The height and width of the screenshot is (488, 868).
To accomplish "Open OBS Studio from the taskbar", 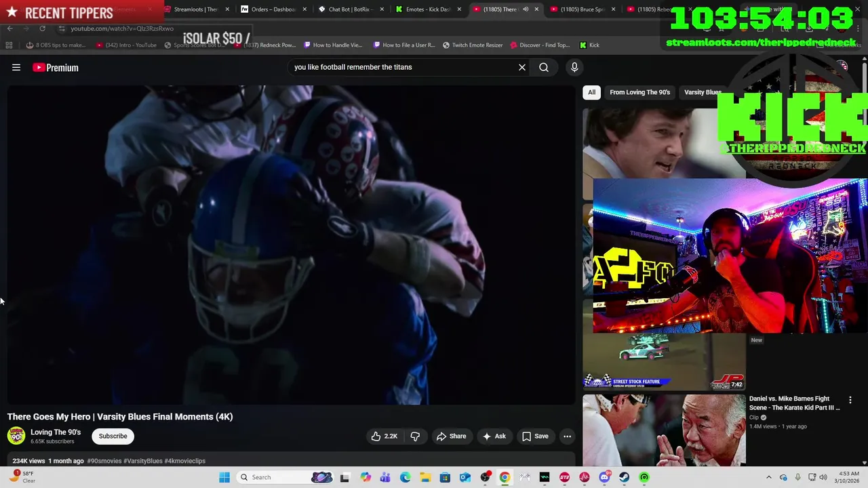I will coord(485,477).
